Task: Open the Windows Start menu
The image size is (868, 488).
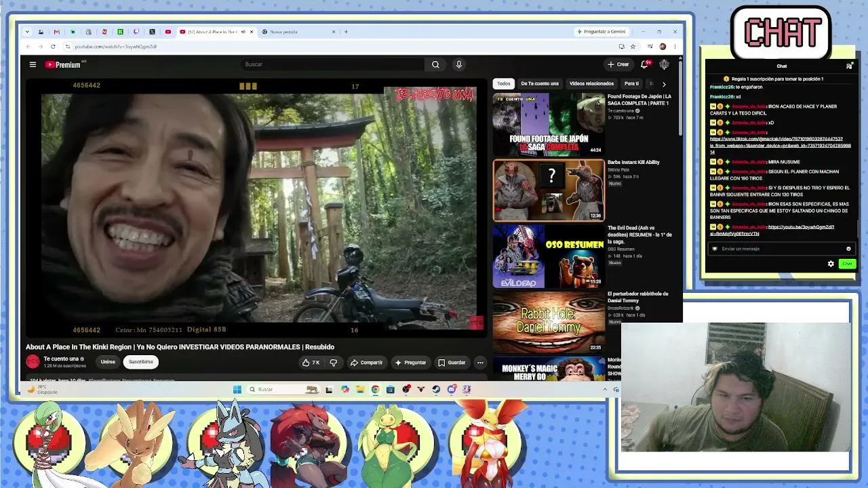Action: click(x=237, y=389)
